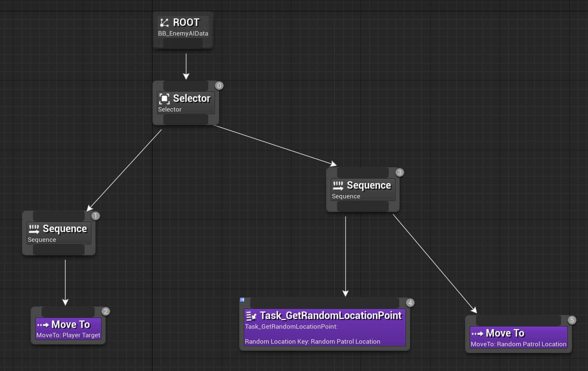Click execution index badge 4 on Task node
The image size is (588, 371).
[410, 302]
